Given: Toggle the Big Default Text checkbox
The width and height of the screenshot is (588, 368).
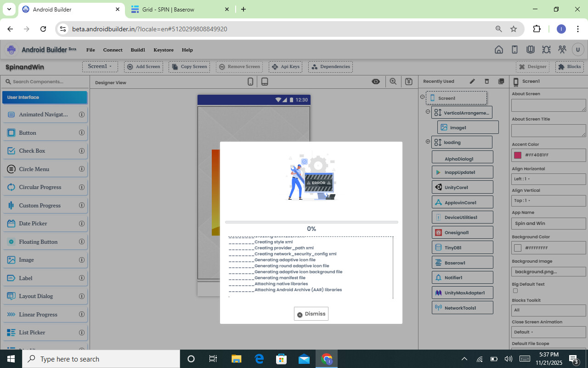Looking at the screenshot, I should [515, 291].
